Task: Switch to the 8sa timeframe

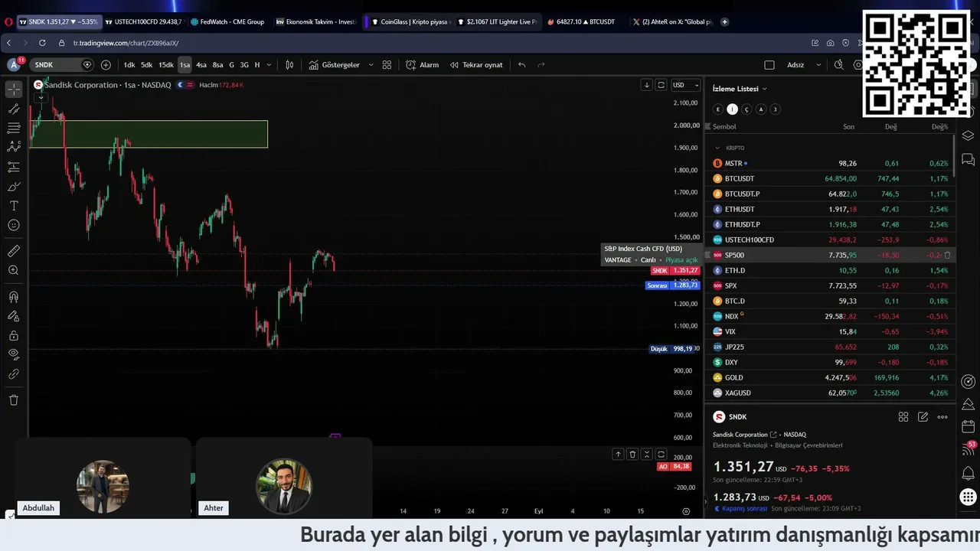Action: [x=218, y=65]
